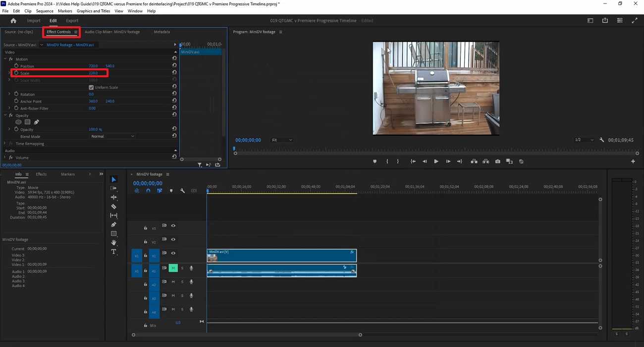Switch to the Import workspace tab
Image resolution: width=644 pixels, height=347 pixels.
34,21
